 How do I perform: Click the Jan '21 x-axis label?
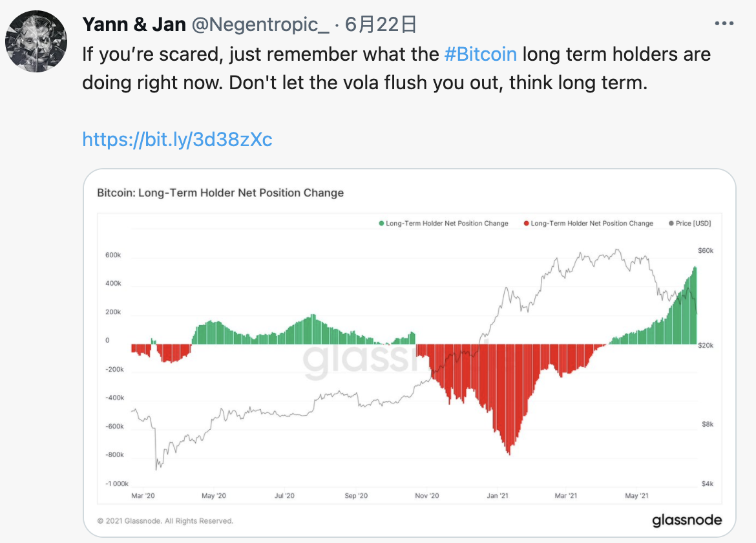pos(498,495)
